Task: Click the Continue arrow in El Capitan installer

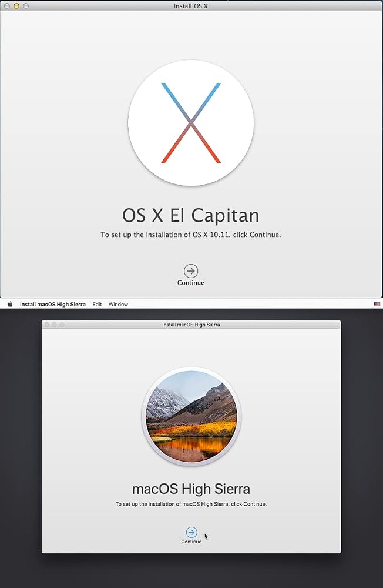Action: [191, 270]
